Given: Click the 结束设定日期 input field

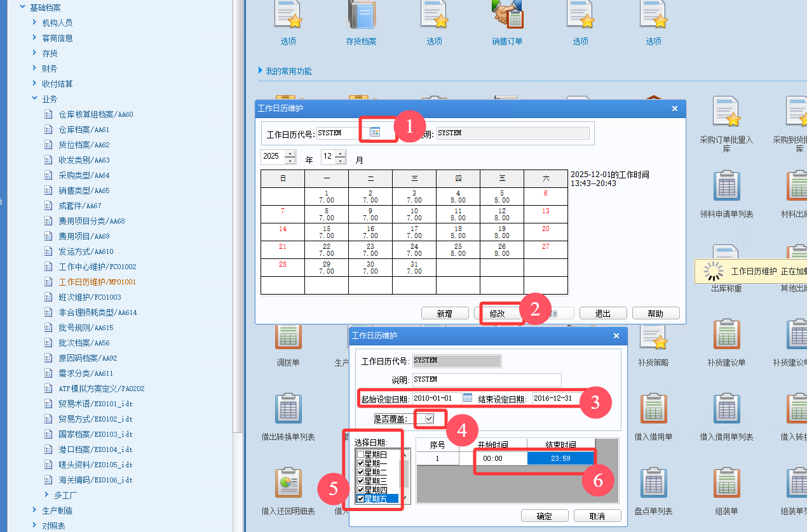Looking at the screenshot, I should 558,399.
